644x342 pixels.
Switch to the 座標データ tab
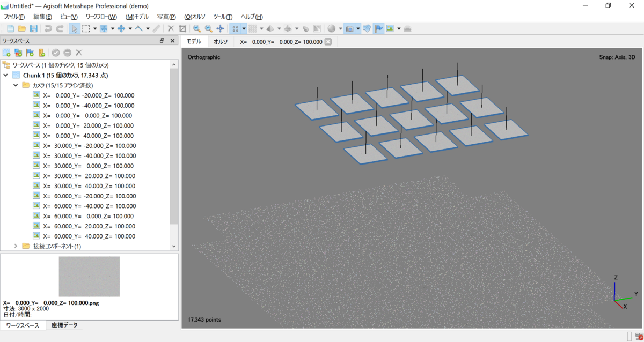(x=64, y=325)
